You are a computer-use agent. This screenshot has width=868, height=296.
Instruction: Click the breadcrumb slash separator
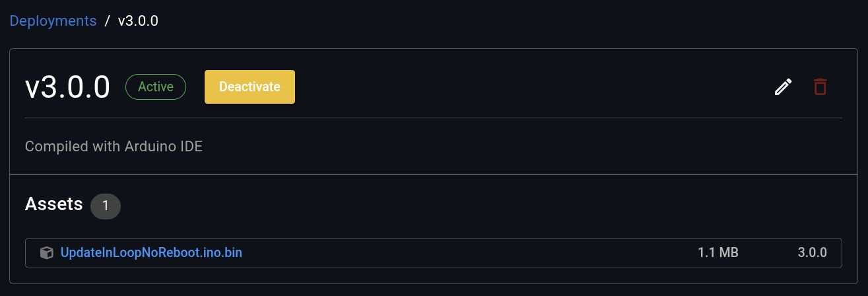108,20
